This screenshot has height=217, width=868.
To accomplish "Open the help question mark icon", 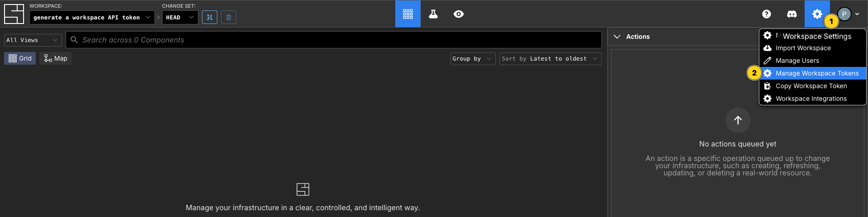I will (767, 14).
